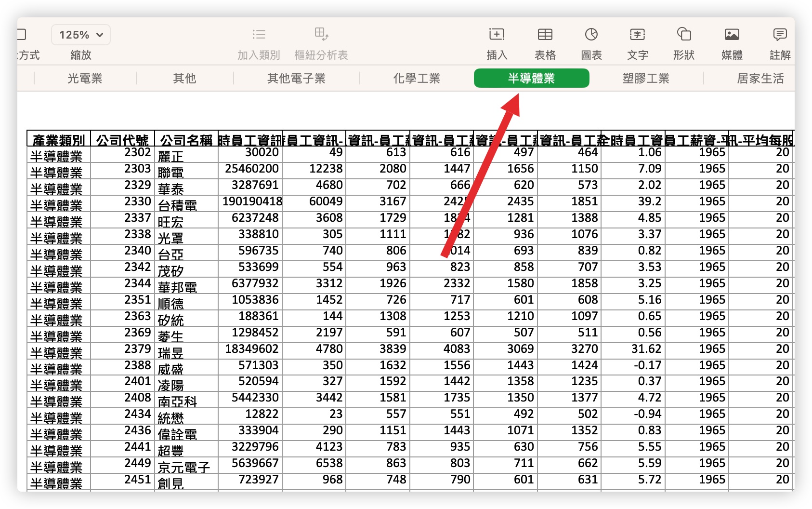This screenshot has height=509, width=812.
Task: Select company code cell 2363
Action: coord(122,319)
